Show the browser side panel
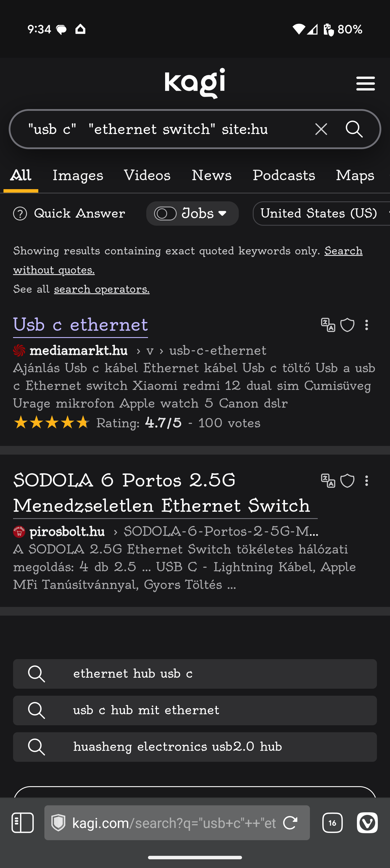Screen dimensions: 390x868 [x=23, y=822]
